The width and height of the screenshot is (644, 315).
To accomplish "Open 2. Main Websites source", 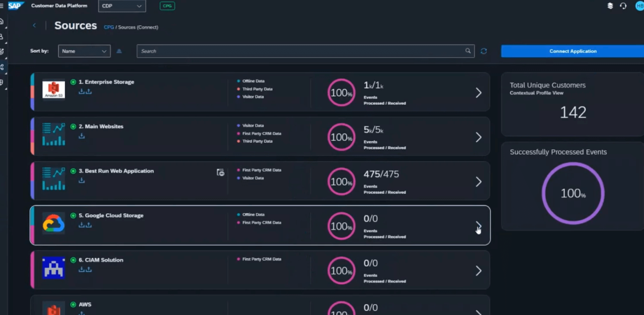I will [101, 126].
